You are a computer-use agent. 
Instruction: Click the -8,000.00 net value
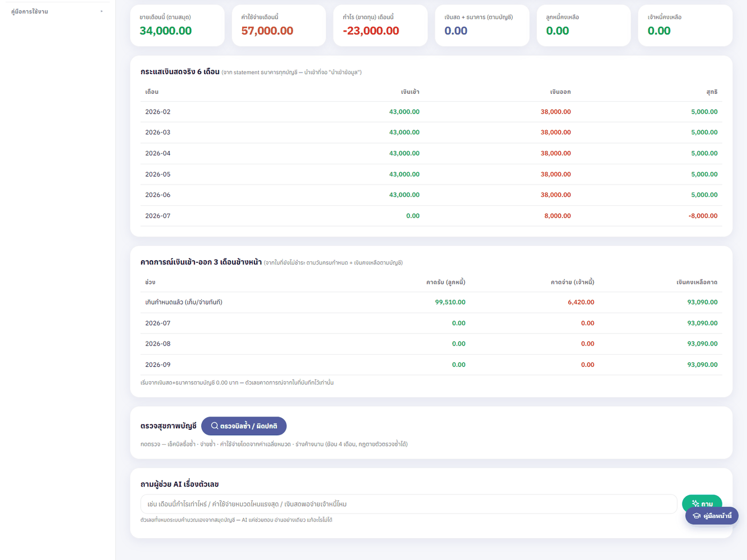703,216
